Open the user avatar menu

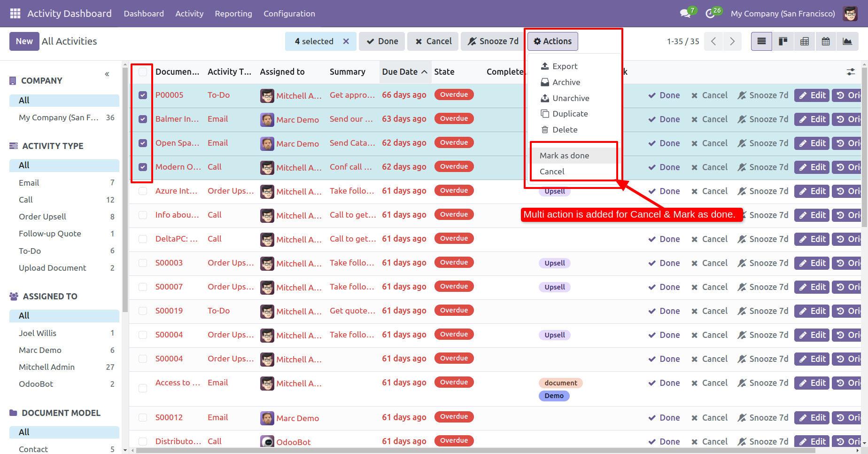(850, 14)
